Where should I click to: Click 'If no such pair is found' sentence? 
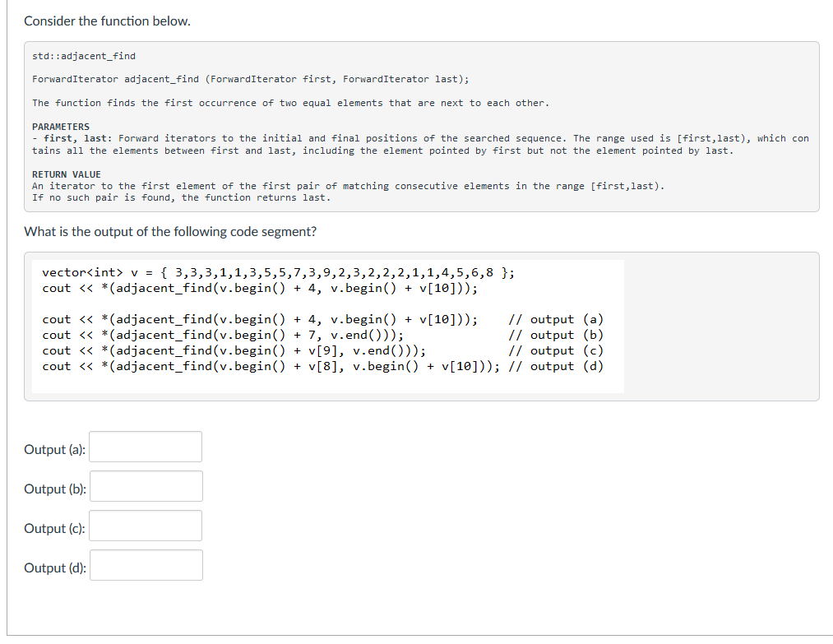(181, 197)
